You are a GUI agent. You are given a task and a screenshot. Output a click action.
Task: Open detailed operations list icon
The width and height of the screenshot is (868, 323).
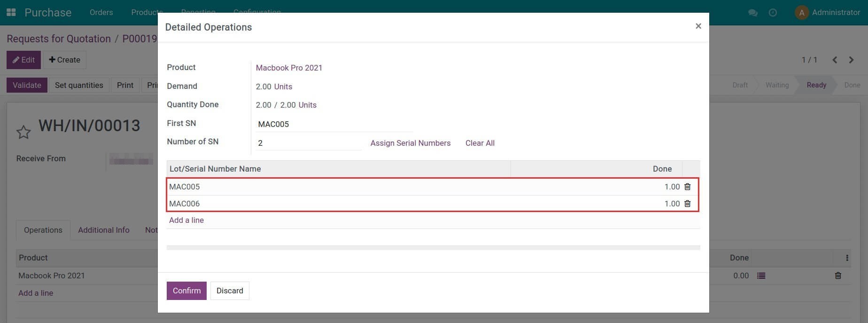coord(761,276)
